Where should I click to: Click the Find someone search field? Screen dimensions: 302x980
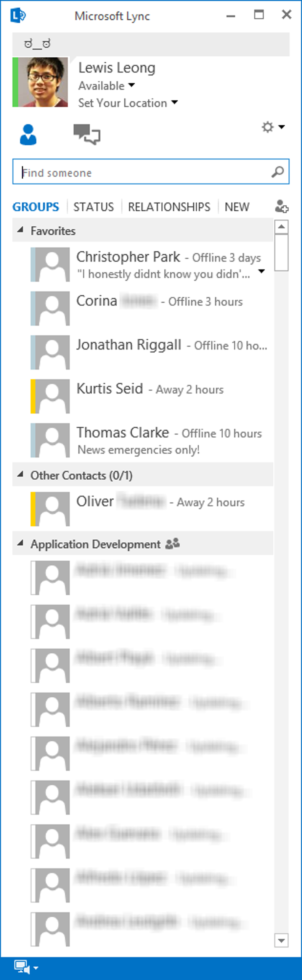[151, 172]
